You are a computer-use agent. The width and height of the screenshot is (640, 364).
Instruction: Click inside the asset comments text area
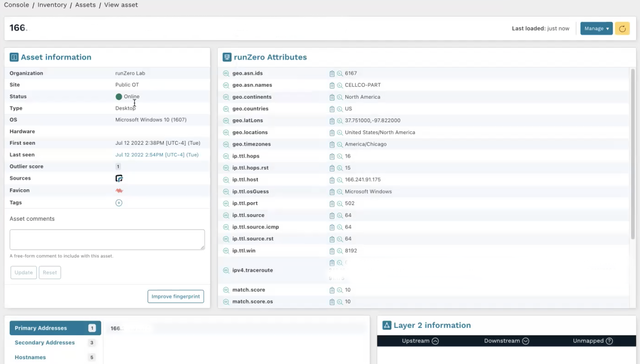click(107, 239)
